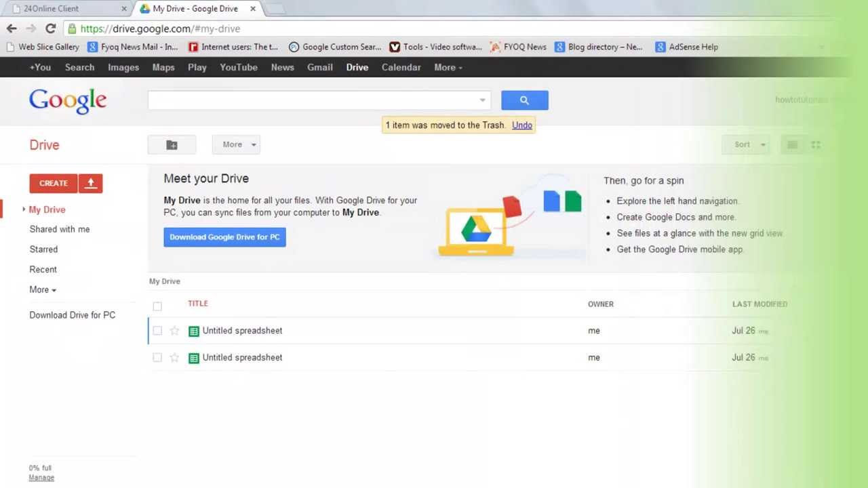
Task: Tick the select-all checkbox in the header
Action: (x=157, y=306)
